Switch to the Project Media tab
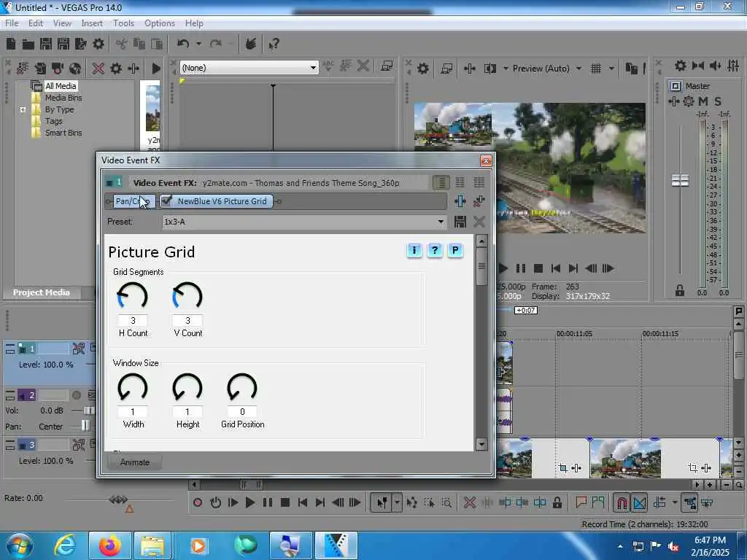The height and width of the screenshot is (560, 747). pyautogui.click(x=41, y=292)
